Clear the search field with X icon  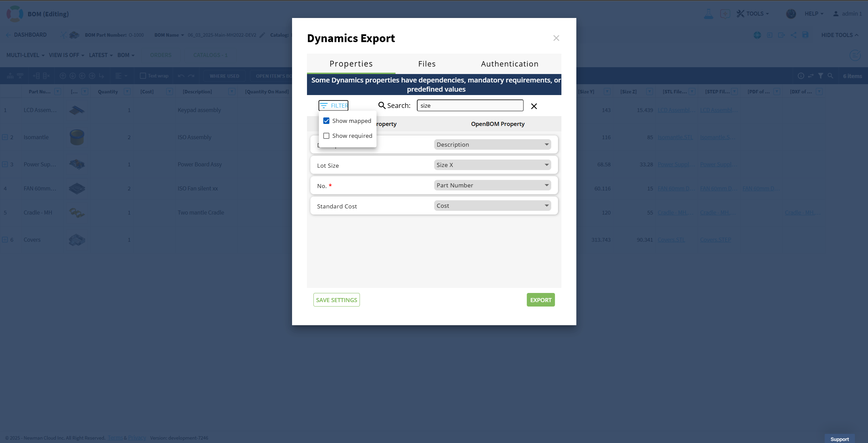[534, 106]
